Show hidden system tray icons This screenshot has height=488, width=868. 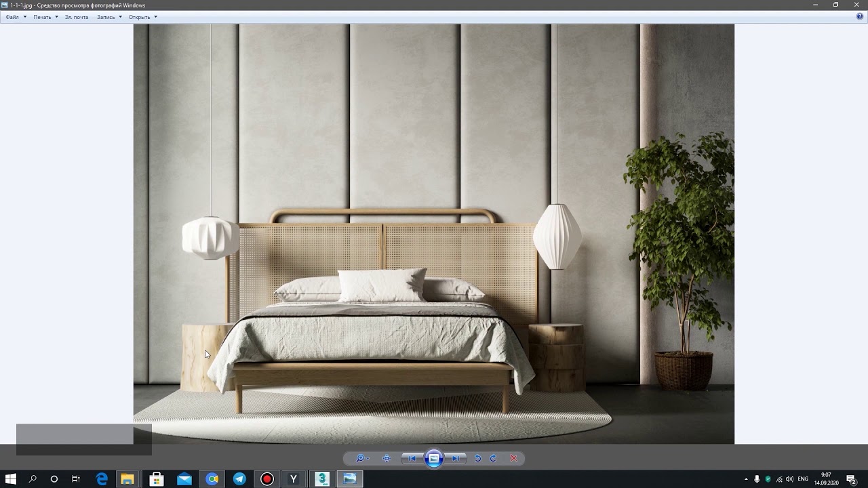(x=746, y=479)
